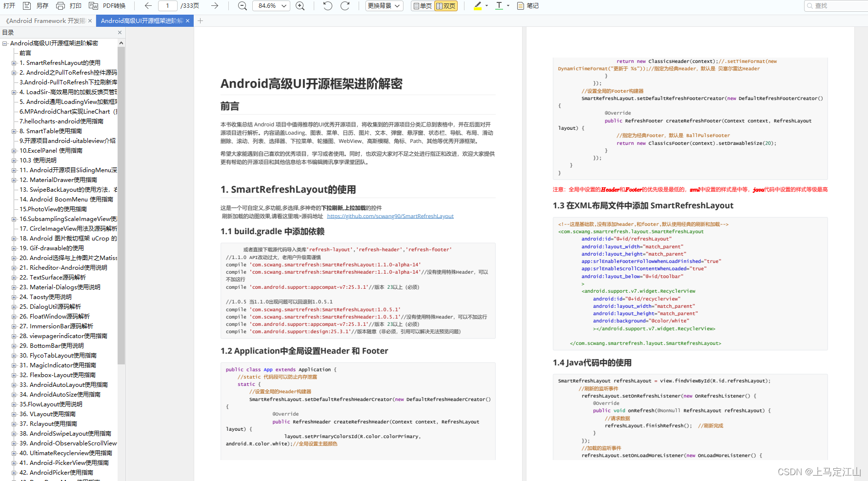Go to the next page arrow
The width and height of the screenshot is (868, 481).
(215, 6)
